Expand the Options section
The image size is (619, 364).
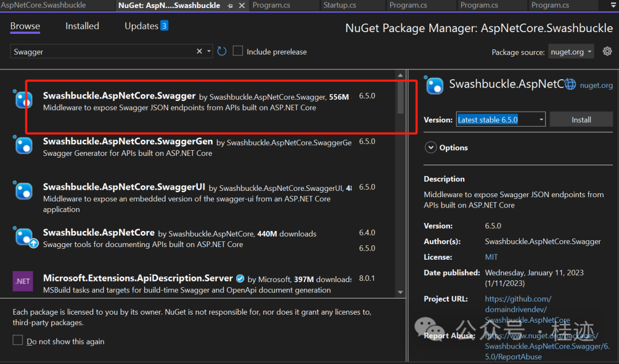[x=430, y=148]
